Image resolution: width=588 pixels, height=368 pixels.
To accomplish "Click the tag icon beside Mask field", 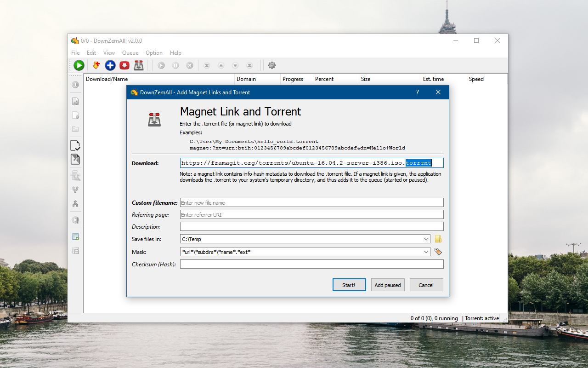I will 438,252.
